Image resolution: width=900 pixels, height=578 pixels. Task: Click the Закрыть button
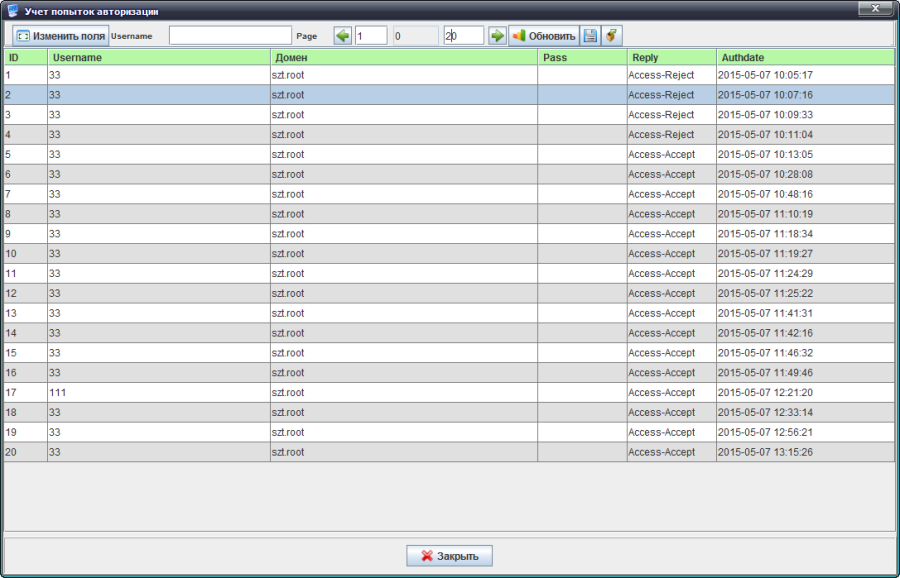[449, 556]
